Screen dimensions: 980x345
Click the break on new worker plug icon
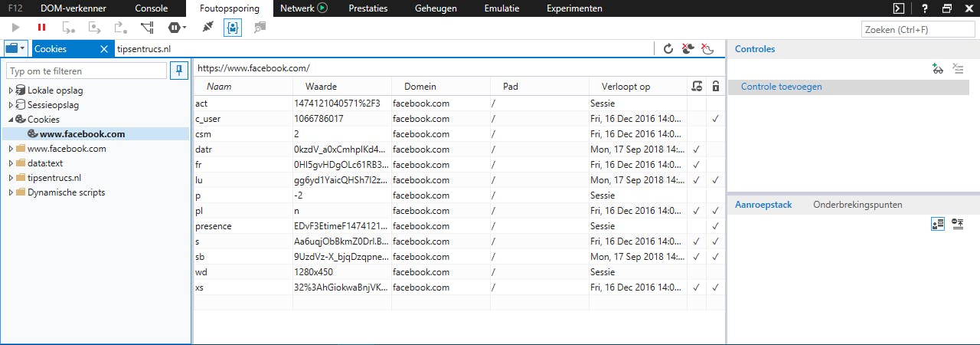207,28
